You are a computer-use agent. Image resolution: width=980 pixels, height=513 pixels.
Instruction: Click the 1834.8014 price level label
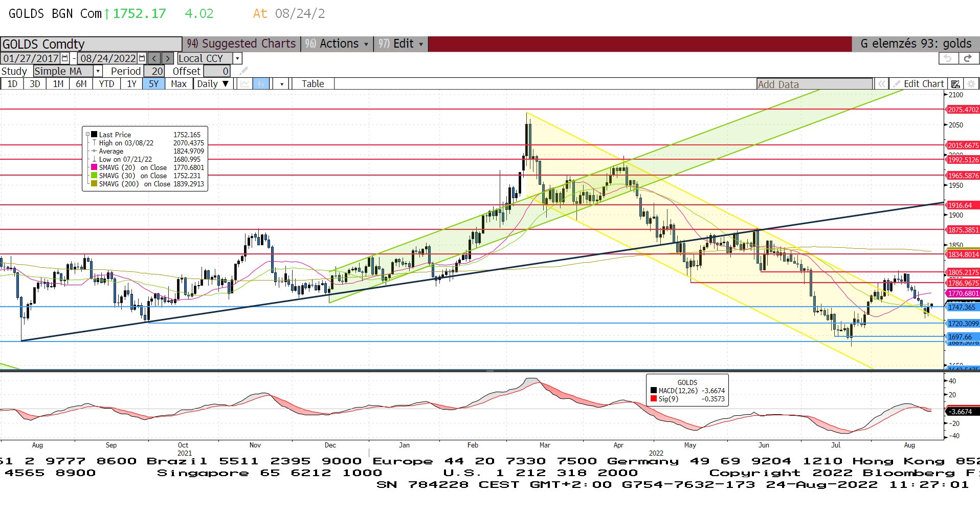[x=963, y=254]
